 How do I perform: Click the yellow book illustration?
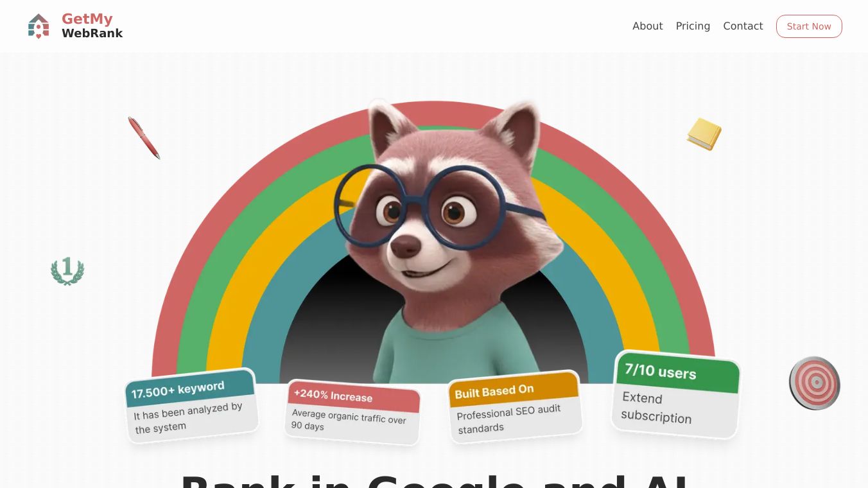tap(704, 134)
